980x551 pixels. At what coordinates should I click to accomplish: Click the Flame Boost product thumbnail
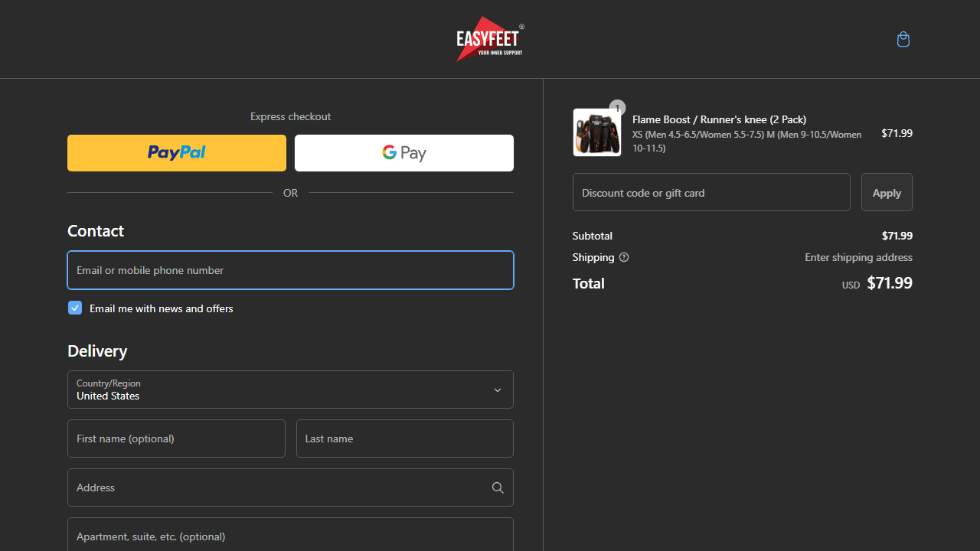pos(597,132)
